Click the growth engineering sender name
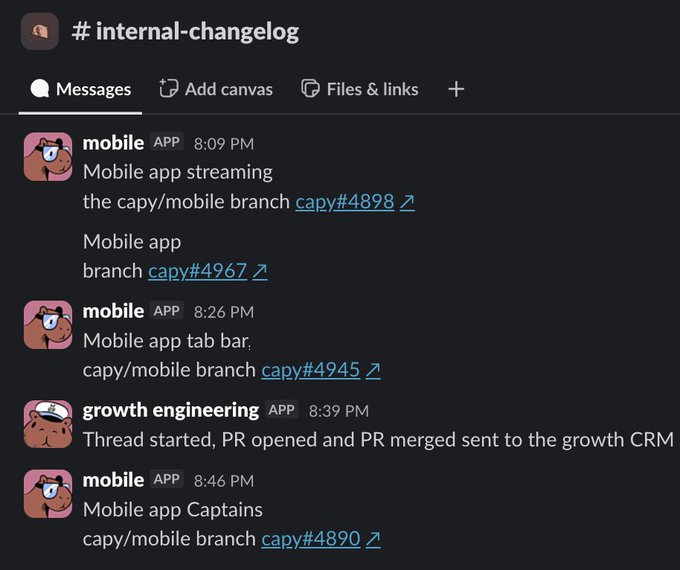 click(x=171, y=410)
